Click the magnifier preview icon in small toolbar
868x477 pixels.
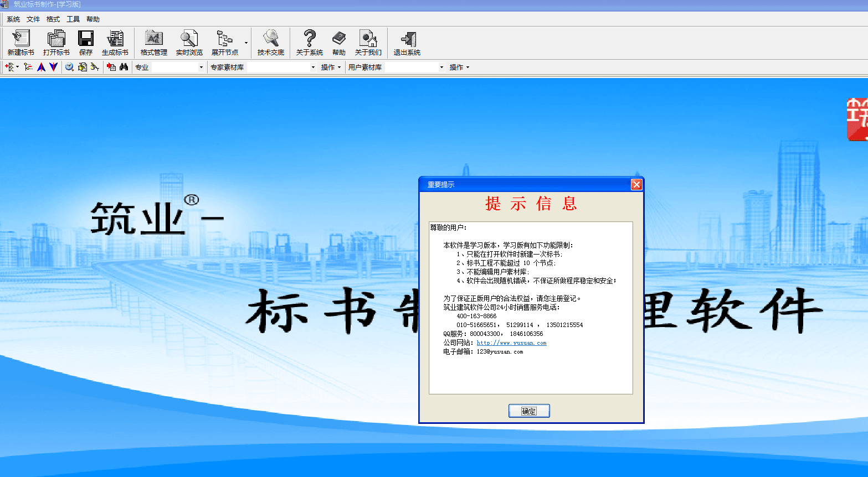[69, 67]
